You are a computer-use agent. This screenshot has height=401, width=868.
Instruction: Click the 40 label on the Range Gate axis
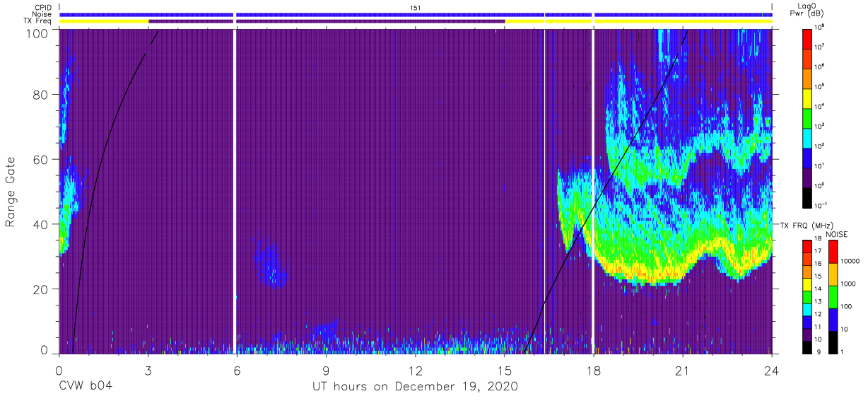click(40, 224)
